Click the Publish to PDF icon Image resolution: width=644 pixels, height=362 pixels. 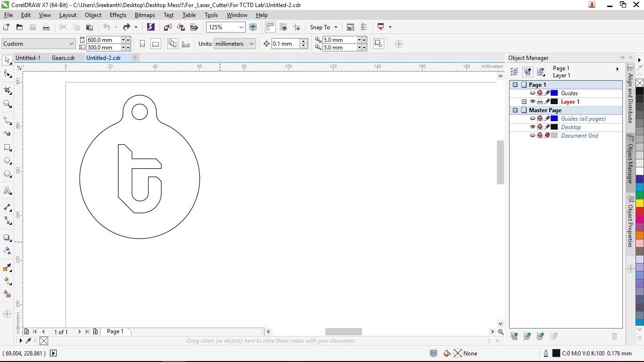pos(194,27)
